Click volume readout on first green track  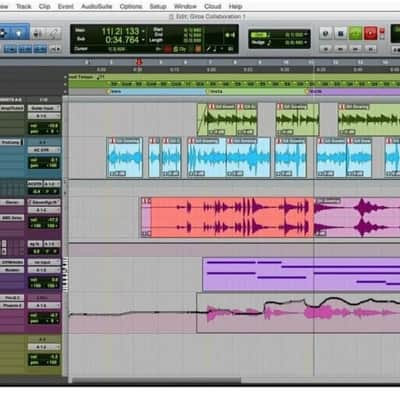click(44, 126)
